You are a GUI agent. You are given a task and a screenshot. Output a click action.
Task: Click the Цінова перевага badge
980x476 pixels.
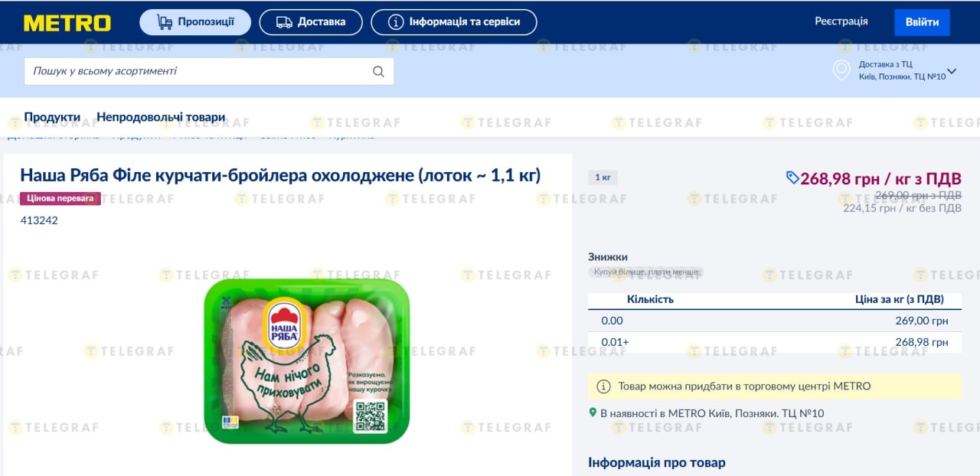[x=60, y=198]
